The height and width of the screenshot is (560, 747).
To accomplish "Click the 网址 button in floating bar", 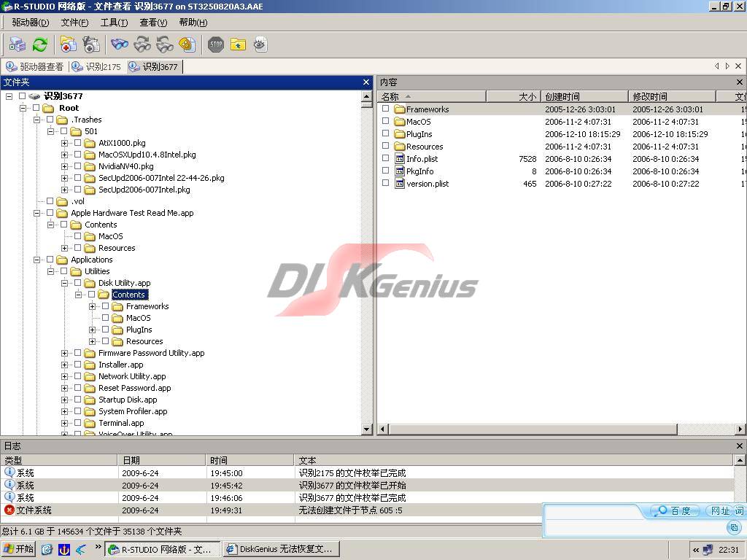I will [x=720, y=511].
